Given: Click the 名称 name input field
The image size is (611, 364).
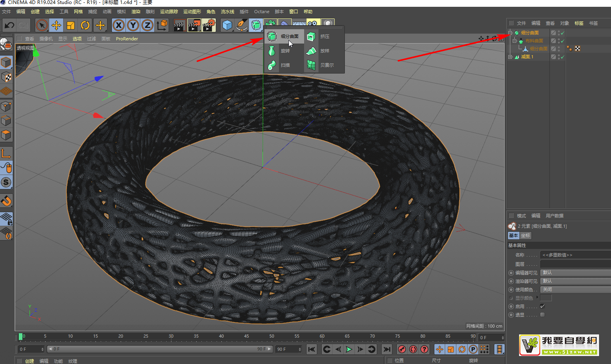Looking at the screenshot, I should [x=575, y=255].
